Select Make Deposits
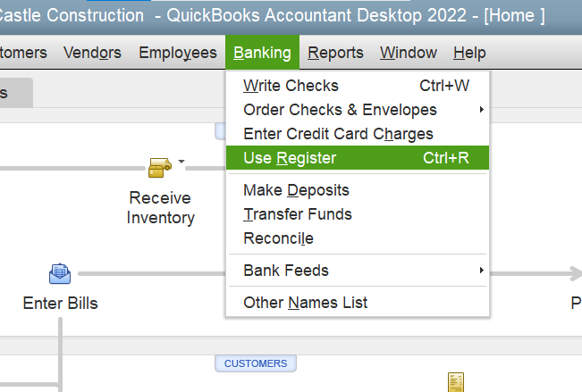Screen dimensions: 582x392 point(358,190)
